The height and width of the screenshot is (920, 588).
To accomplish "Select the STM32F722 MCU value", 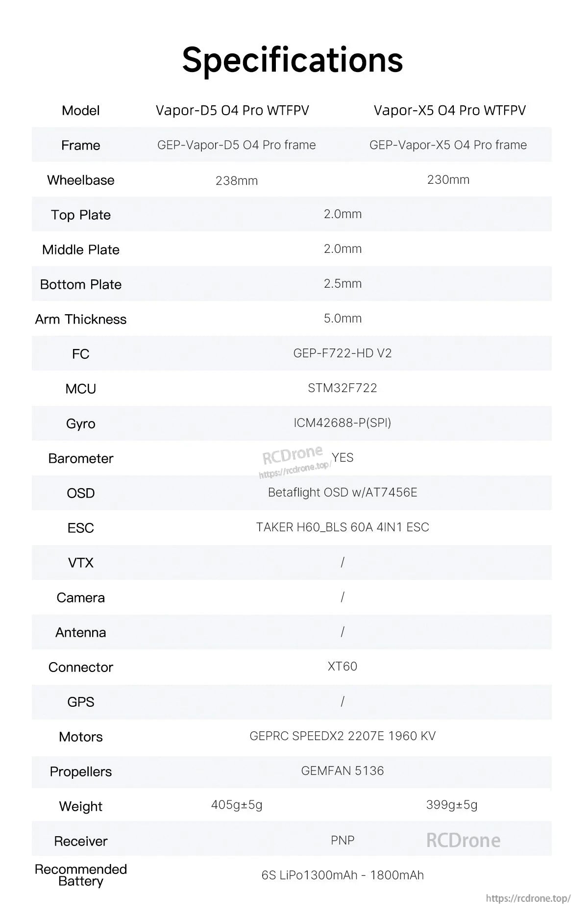I will coord(343,388).
